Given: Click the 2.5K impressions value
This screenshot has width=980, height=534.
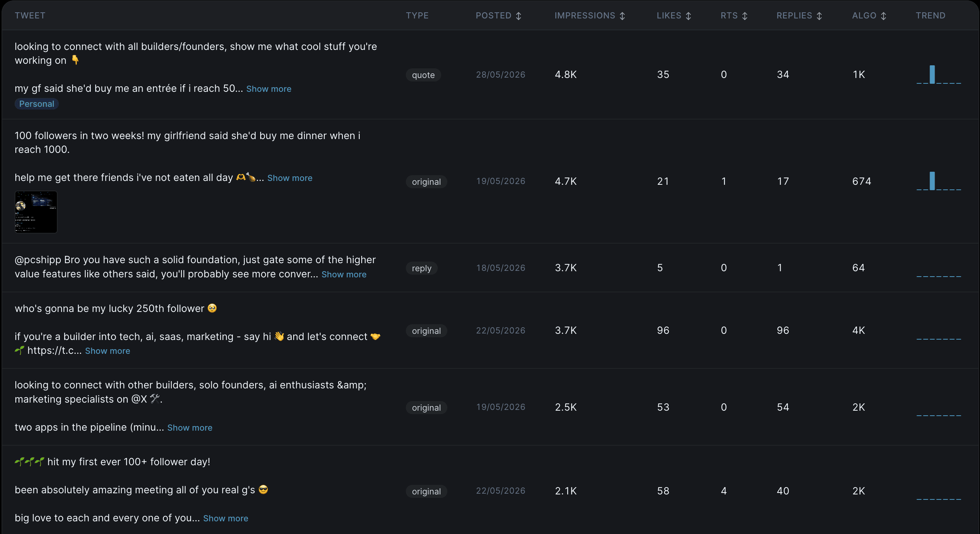Looking at the screenshot, I should pos(566,408).
